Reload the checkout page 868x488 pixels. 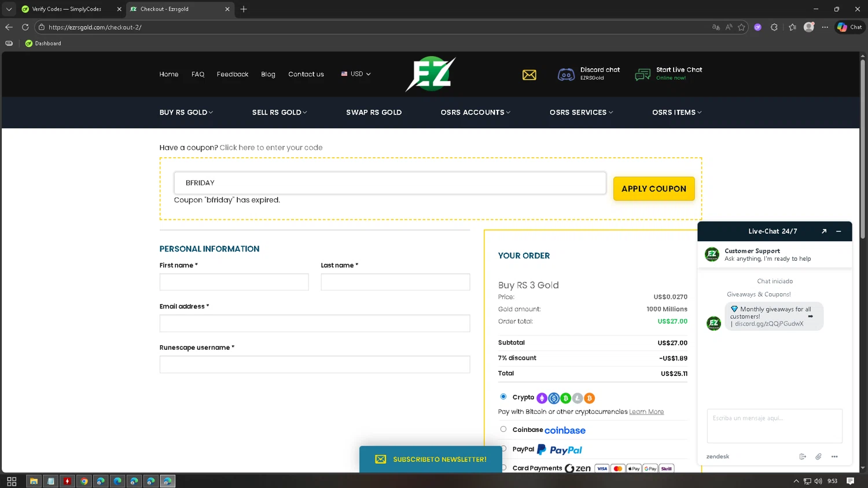(25, 27)
